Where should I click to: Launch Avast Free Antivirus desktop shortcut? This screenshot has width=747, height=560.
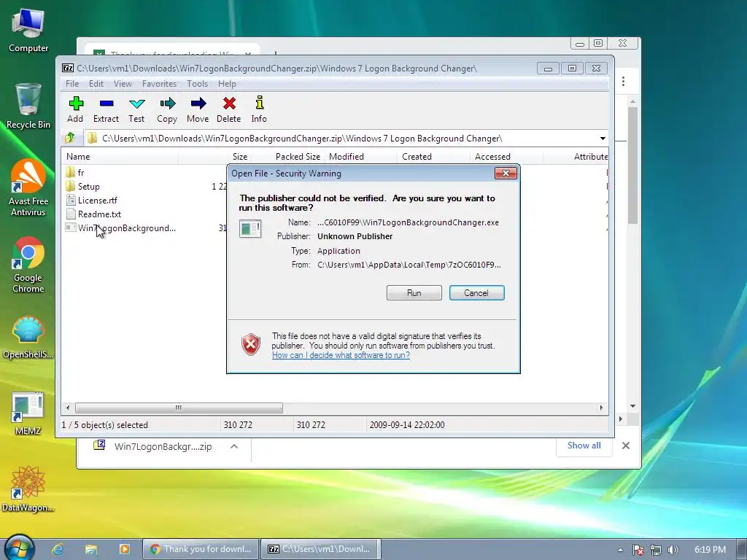(28, 188)
